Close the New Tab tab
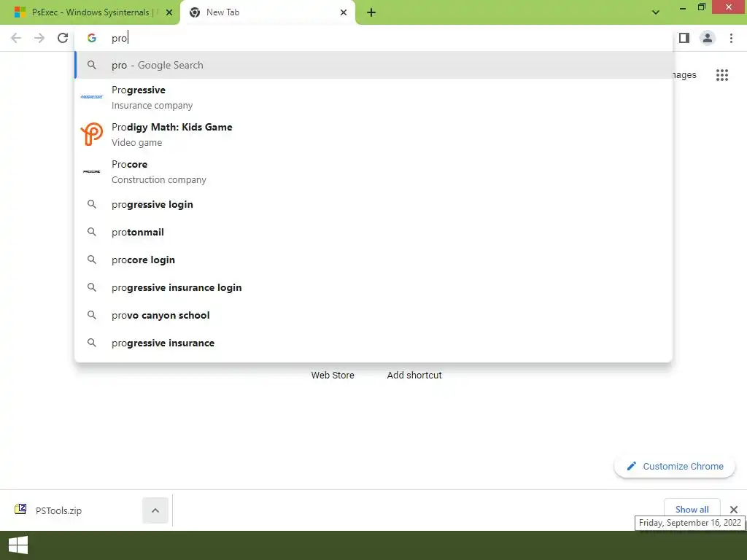Screen dimensions: 747x560 344,12
